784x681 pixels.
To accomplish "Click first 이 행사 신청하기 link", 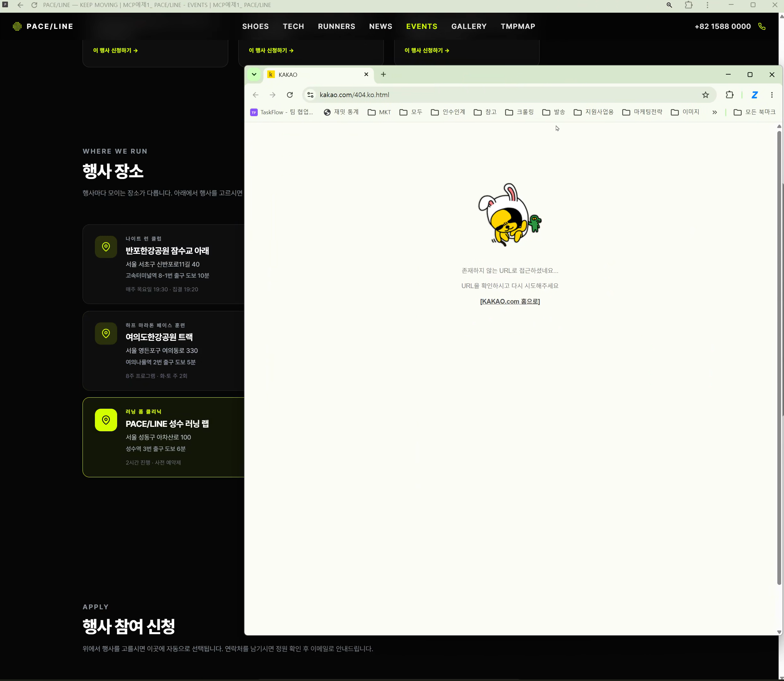I will [115, 50].
